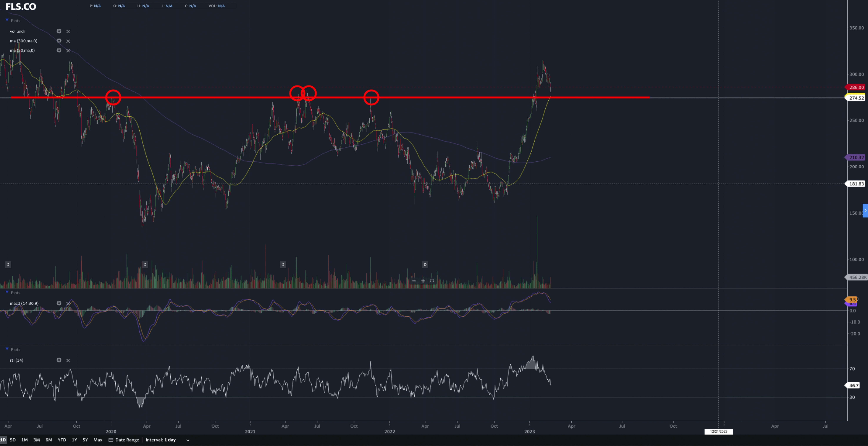Open settings gear for ma (50,ma,0)

(59, 50)
